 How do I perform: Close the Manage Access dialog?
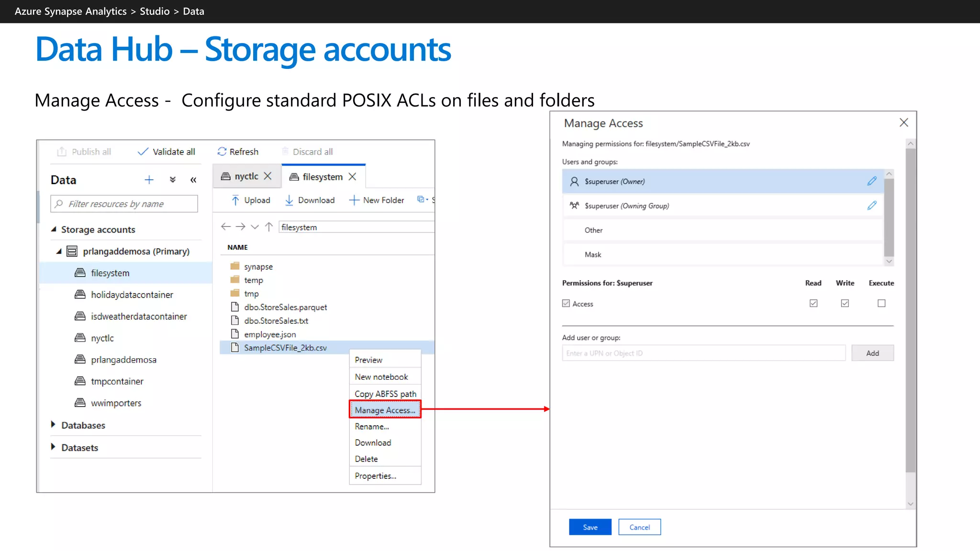(x=903, y=122)
